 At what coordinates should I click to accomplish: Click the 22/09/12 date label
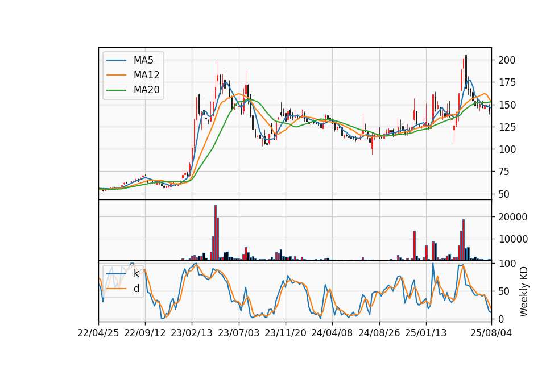point(145,333)
